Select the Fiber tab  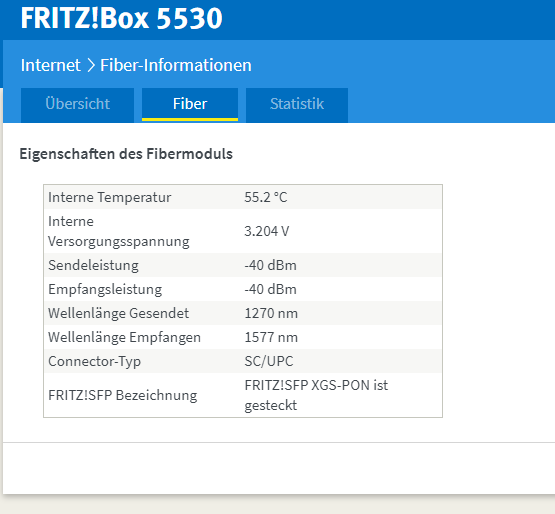click(190, 104)
